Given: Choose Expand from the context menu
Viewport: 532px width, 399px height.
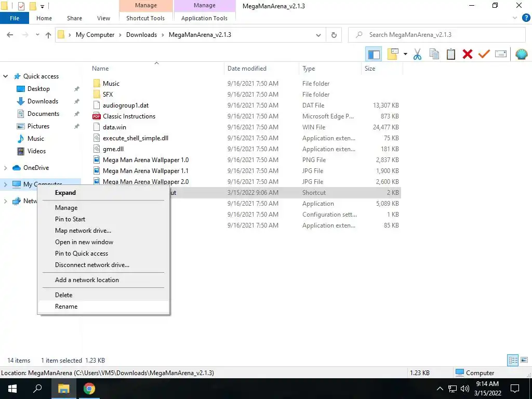Looking at the screenshot, I should click(x=103, y=193).
